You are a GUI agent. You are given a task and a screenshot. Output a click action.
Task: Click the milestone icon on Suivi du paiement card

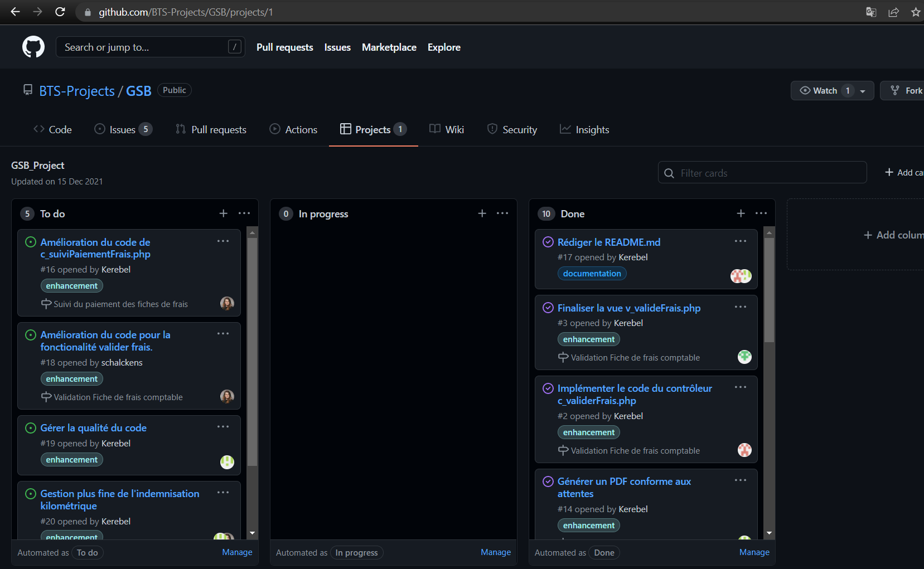(x=46, y=304)
